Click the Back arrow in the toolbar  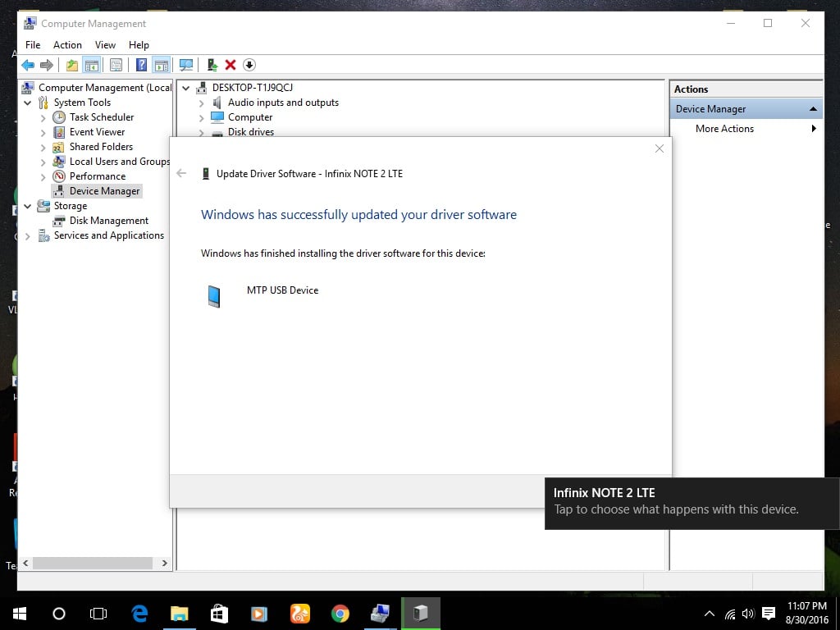(28, 66)
